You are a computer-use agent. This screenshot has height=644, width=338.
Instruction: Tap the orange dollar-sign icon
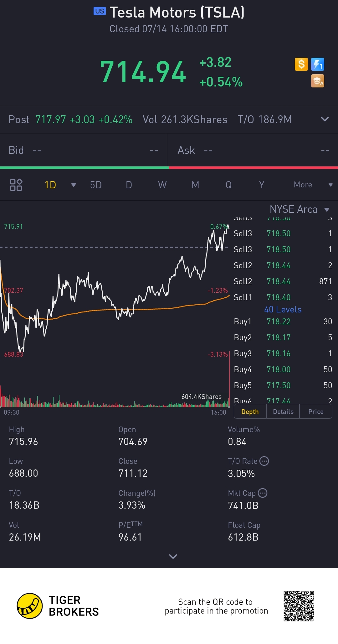tap(301, 64)
